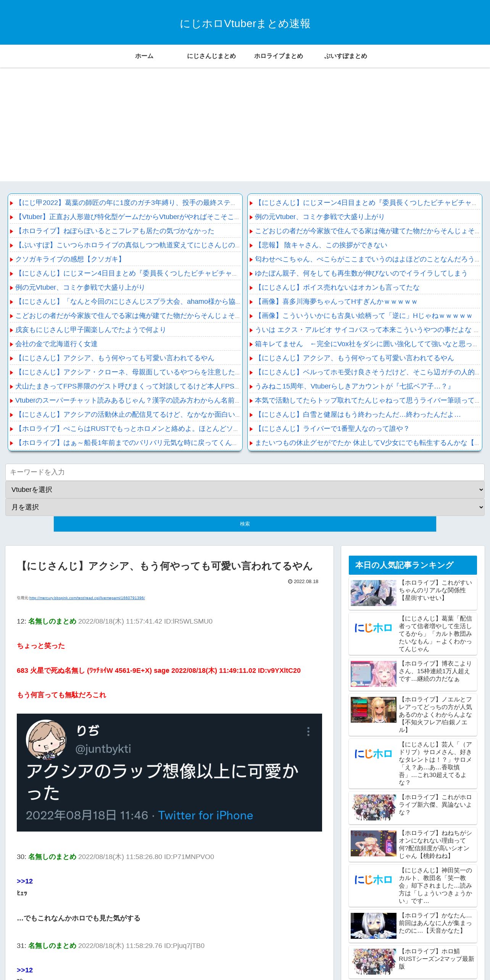This screenshot has height=980, width=490.
Task: Open the 天音かなた ranking thumbnail
Action: 374,926
